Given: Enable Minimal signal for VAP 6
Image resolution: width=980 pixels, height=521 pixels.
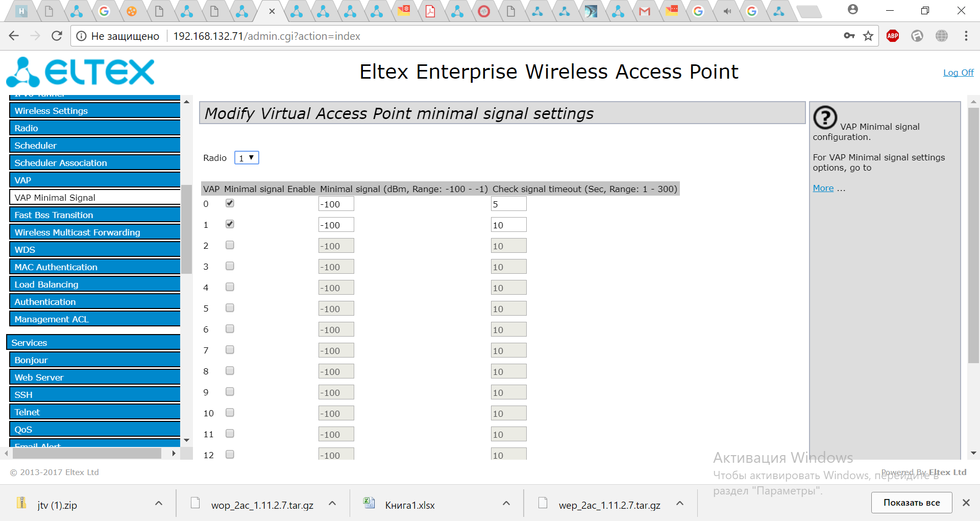Looking at the screenshot, I should coord(230,329).
